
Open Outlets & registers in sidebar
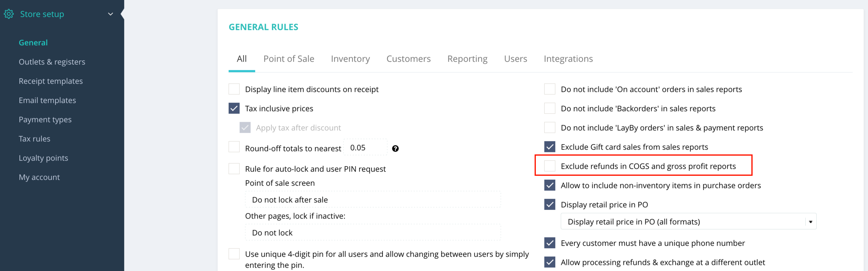[x=52, y=62]
